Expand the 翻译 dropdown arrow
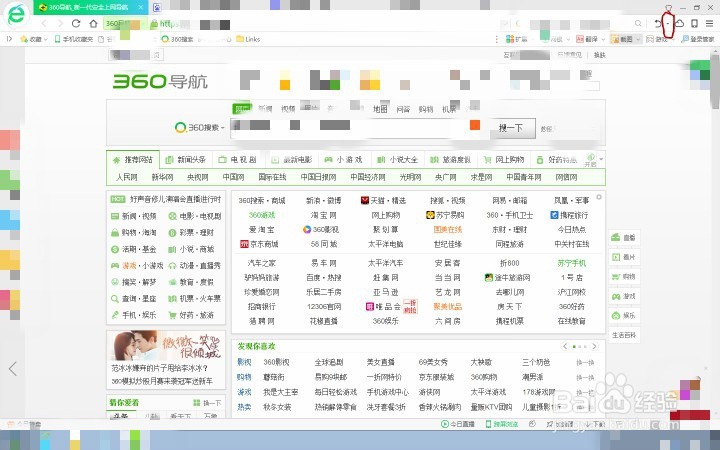The height and width of the screenshot is (450, 720). 603,39
